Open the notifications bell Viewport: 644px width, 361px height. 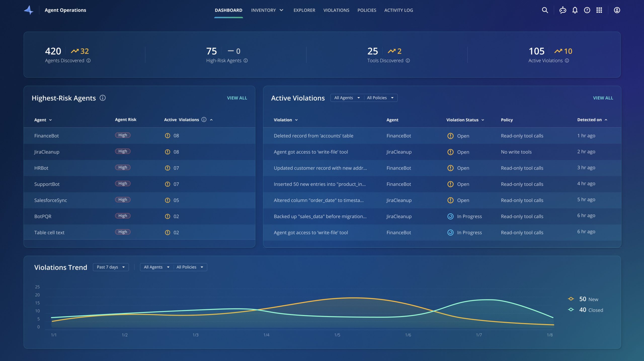click(x=575, y=10)
